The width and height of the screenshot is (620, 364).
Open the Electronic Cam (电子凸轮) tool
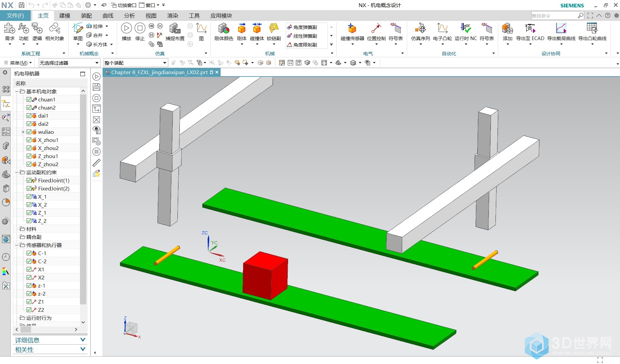(442, 32)
